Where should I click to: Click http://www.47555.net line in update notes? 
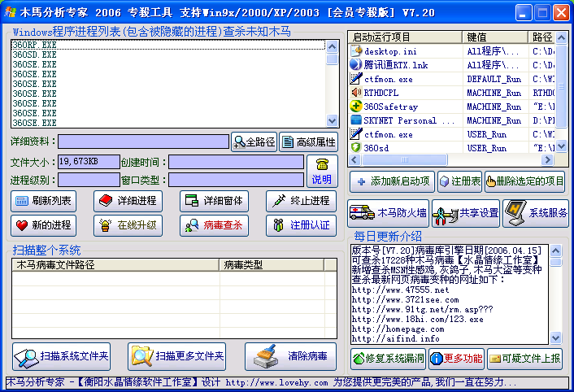click(x=400, y=290)
